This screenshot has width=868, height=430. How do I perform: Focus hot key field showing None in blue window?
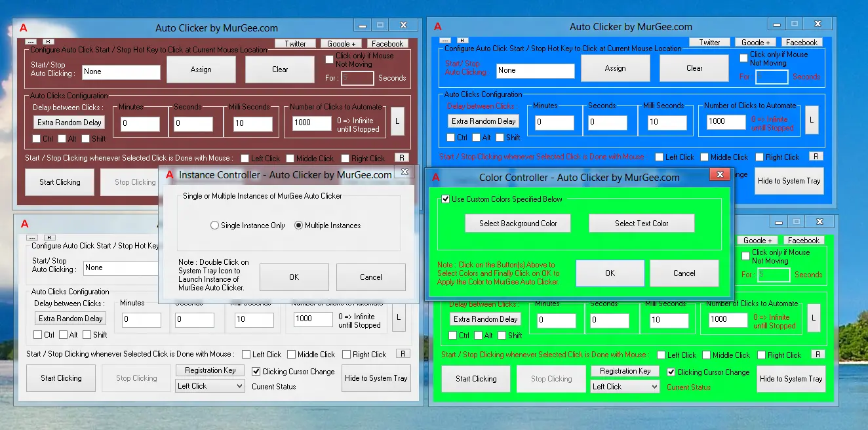(x=536, y=71)
